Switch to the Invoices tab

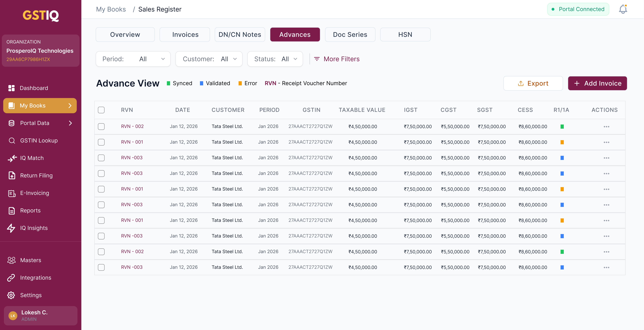[185, 35]
